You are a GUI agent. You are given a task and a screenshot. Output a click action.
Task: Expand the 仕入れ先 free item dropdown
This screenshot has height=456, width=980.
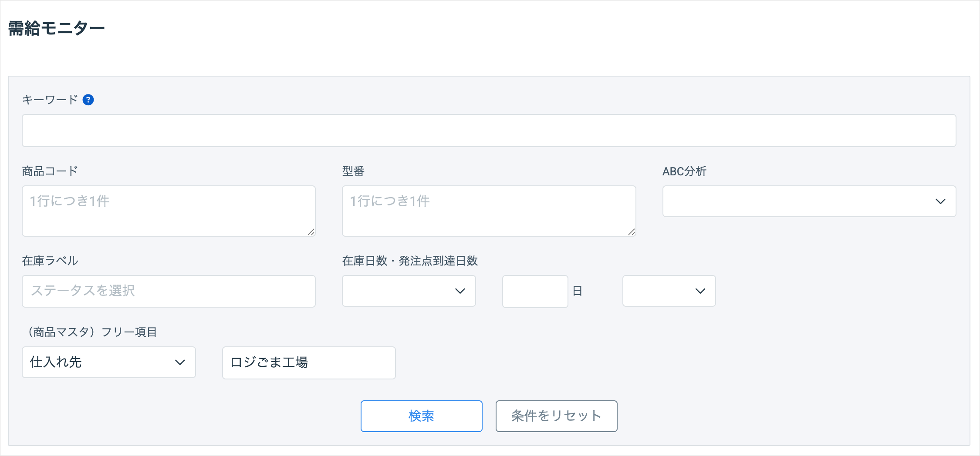tap(108, 362)
